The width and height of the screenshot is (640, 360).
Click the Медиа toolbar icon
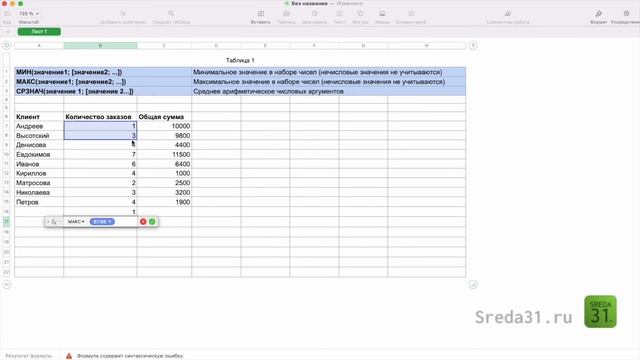click(382, 14)
